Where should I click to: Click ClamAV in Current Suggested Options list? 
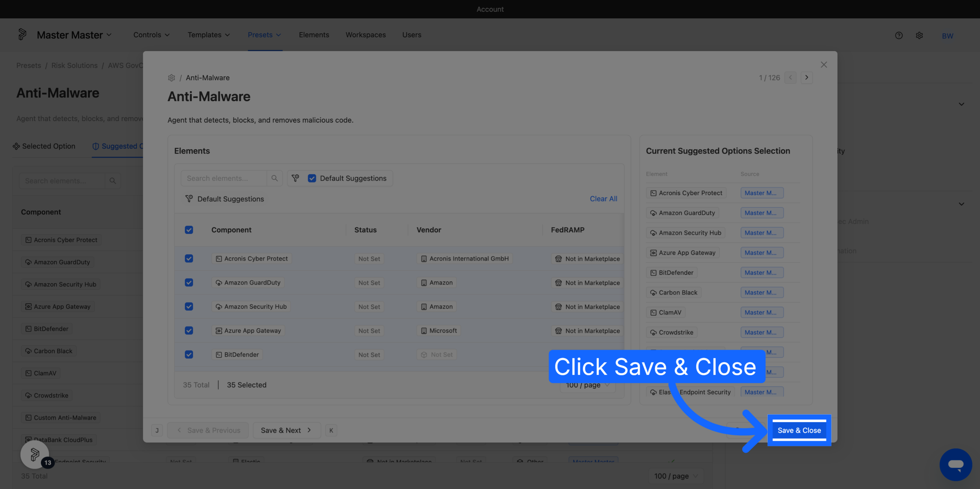pos(665,313)
